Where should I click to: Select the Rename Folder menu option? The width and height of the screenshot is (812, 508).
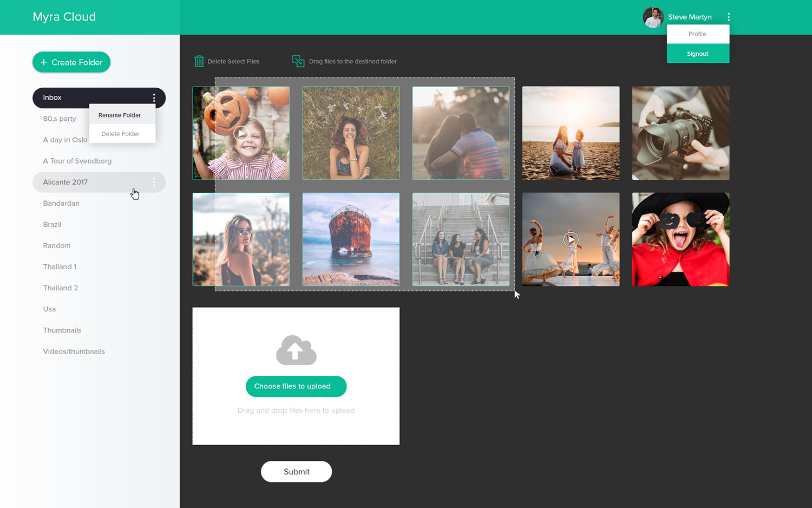tap(120, 115)
